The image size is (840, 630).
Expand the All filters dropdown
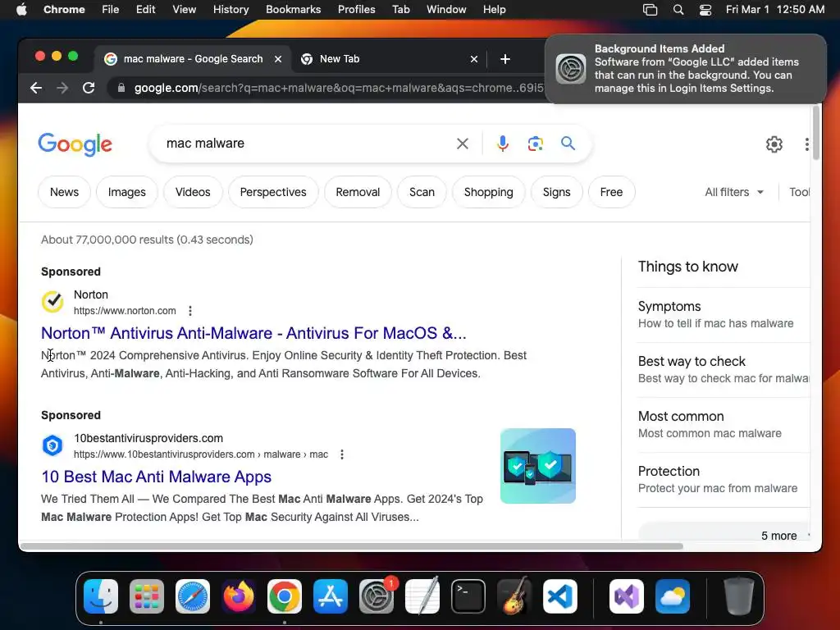[734, 192]
